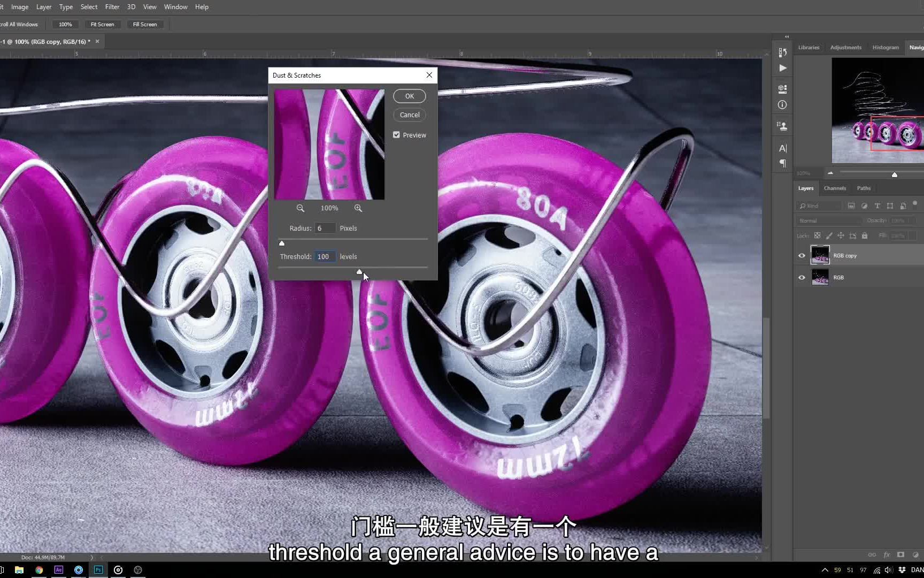The image size is (924, 578).
Task: Open the History panel icon
Action: tap(782, 52)
